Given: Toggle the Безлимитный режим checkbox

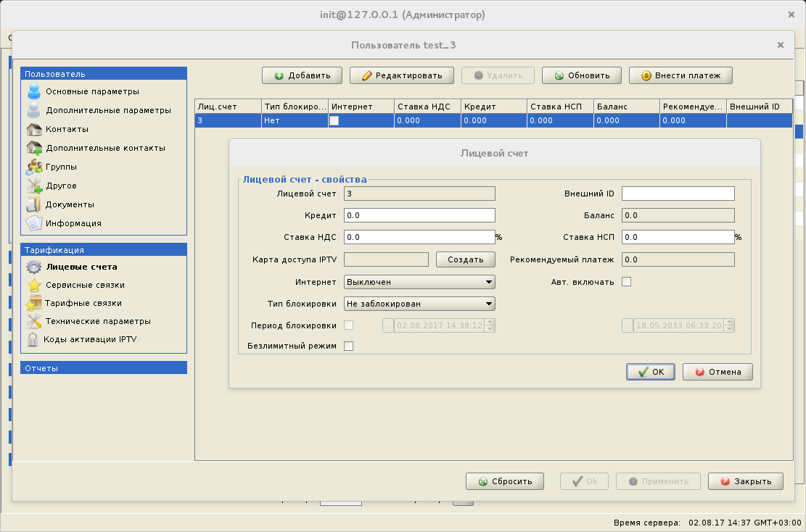Looking at the screenshot, I should coord(348,346).
